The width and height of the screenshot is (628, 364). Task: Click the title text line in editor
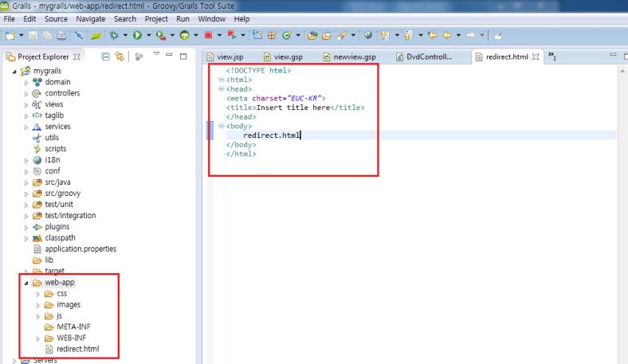pyautogui.click(x=296, y=108)
